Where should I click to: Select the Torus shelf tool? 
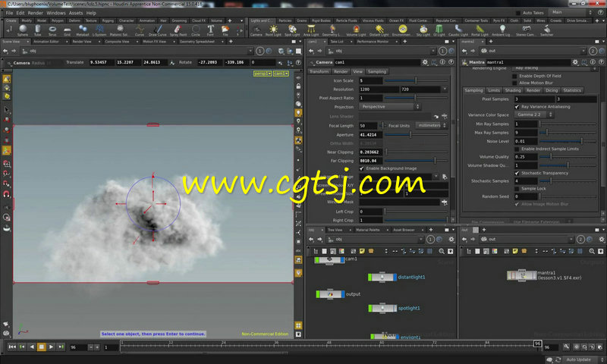click(52, 30)
